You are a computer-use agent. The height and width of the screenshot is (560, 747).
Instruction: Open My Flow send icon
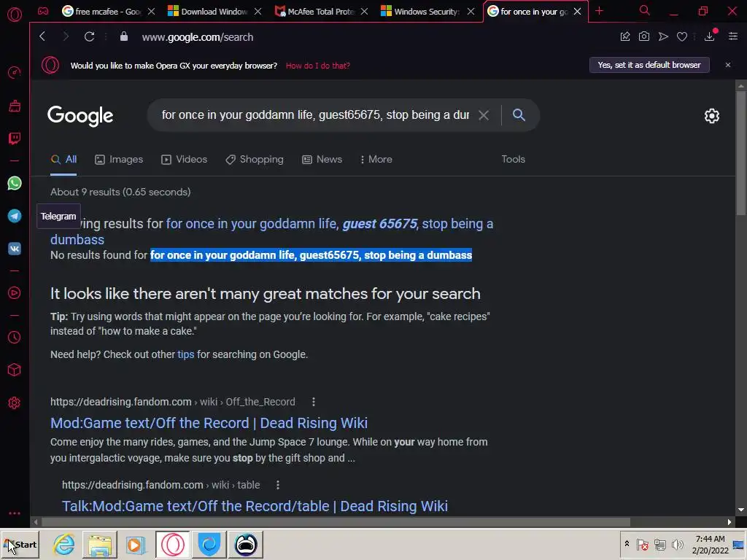click(663, 36)
